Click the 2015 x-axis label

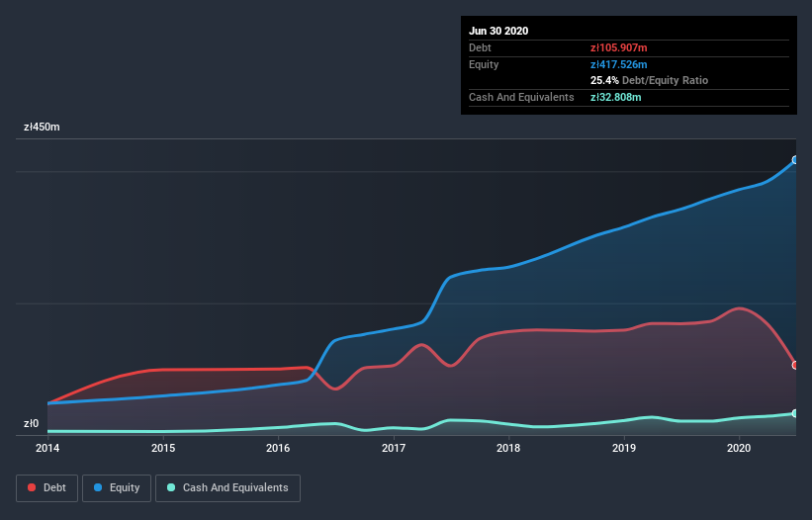(163, 448)
